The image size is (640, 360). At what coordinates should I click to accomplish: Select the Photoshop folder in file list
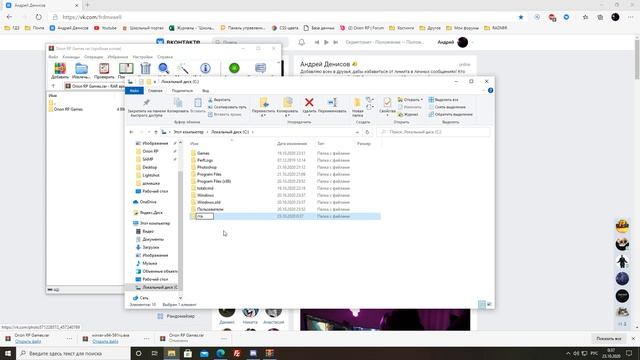pyautogui.click(x=207, y=167)
